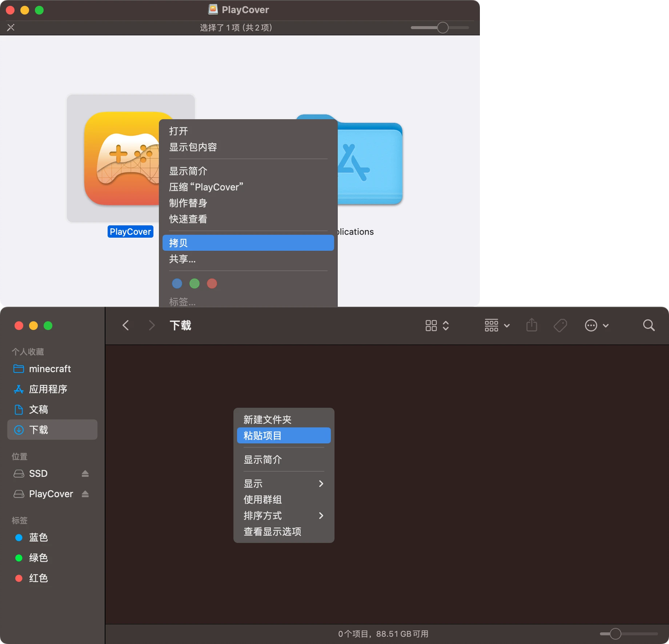The image size is (669, 644).
Task: Click the customize toolbar icon in PlayCover window
Action: (11, 27)
